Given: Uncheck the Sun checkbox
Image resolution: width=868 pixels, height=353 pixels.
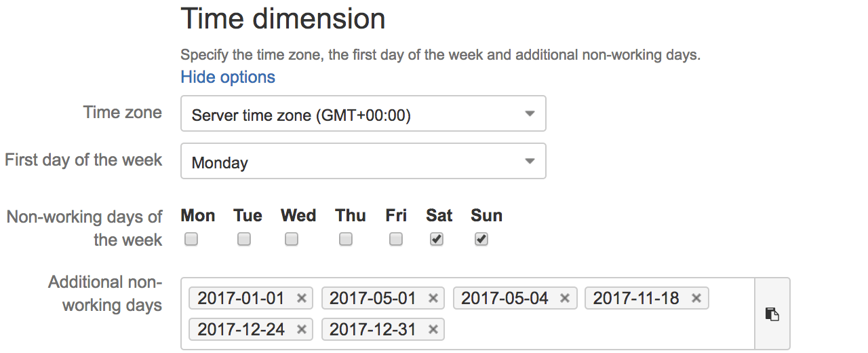Looking at the screenshot, I should pyautogui.click(x=481, y=239).
